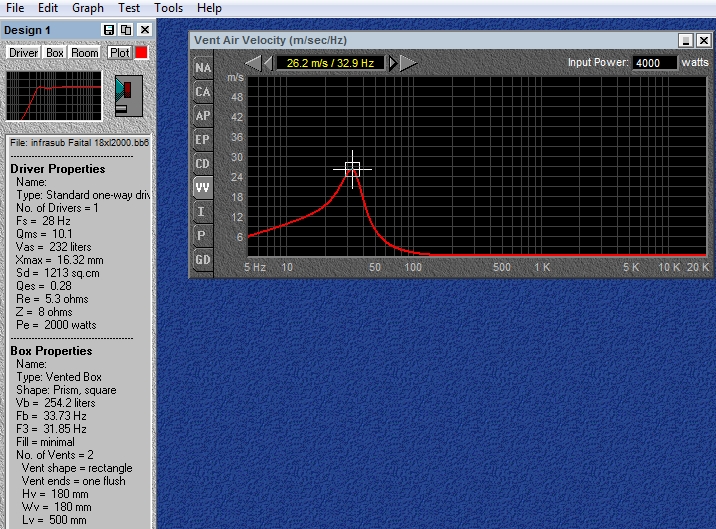This screenshot has height=529, width=716.
Task: Toggle the Plot button
Action: click(x=120, y=53)
